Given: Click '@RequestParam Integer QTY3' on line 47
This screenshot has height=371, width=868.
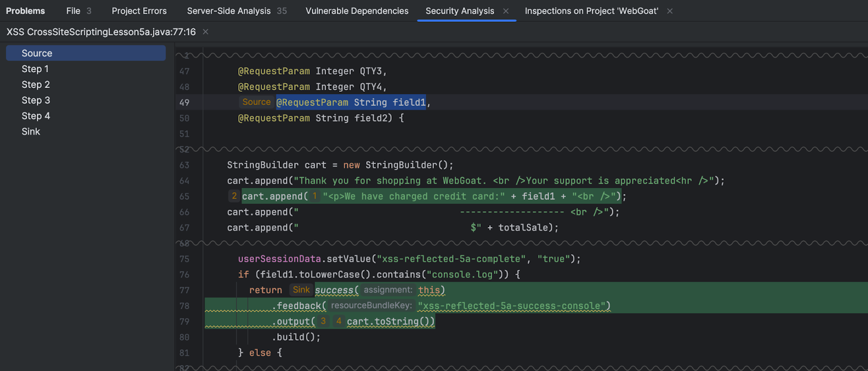Looking at the screenshot, I should click(309, 71).
